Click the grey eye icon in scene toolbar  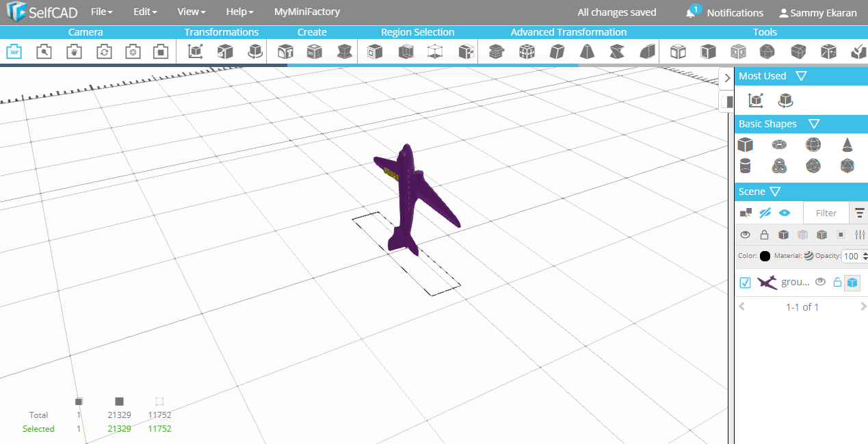746,235
